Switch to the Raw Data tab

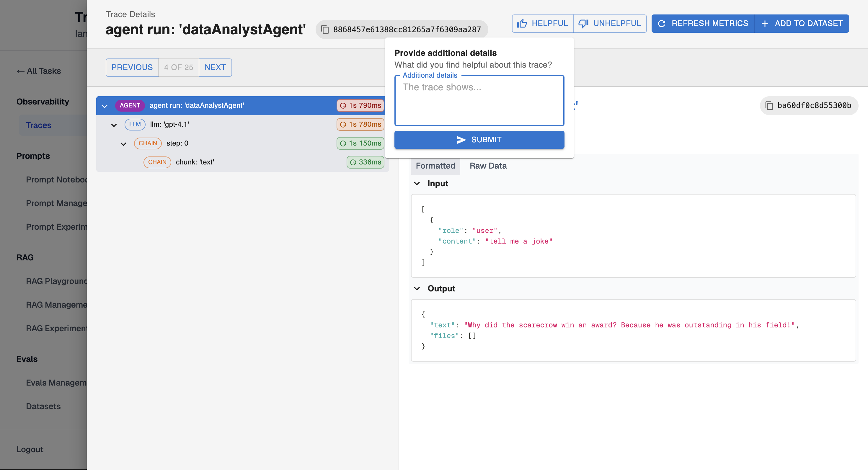pyautogui.click(x=488, y=166)
